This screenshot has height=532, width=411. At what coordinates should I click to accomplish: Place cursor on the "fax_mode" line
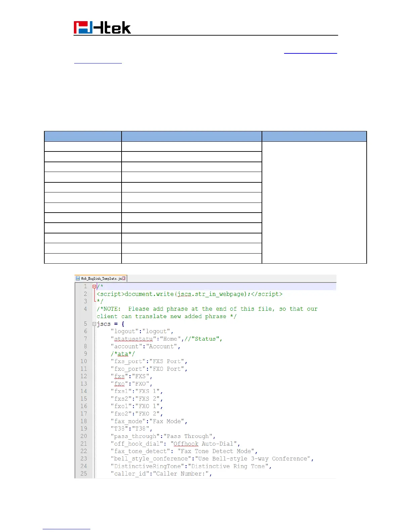[x=149, y=421]
